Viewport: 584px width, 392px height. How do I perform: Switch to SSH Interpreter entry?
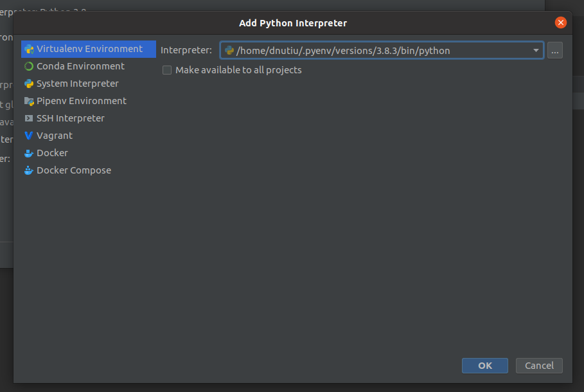coord(70,118)
